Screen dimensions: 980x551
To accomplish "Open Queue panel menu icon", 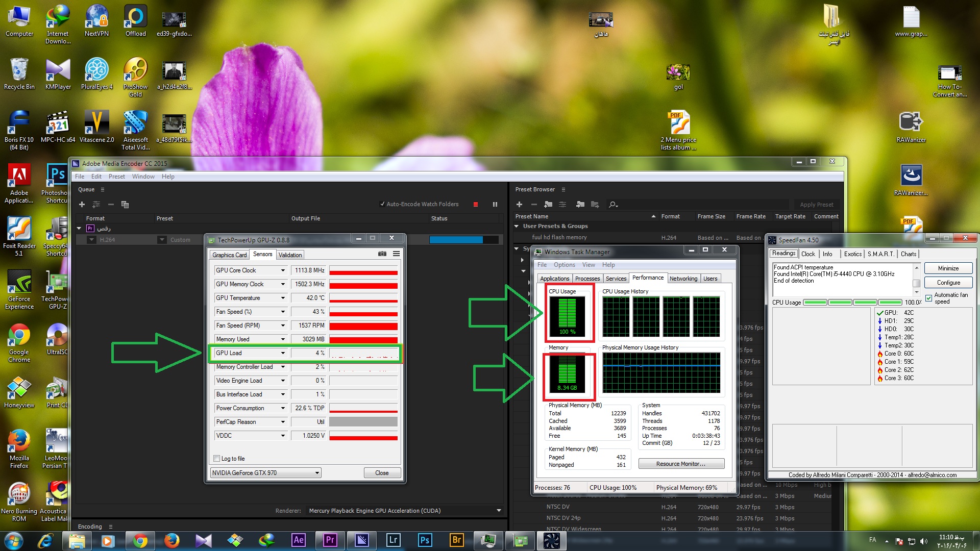I will point(102,189).
